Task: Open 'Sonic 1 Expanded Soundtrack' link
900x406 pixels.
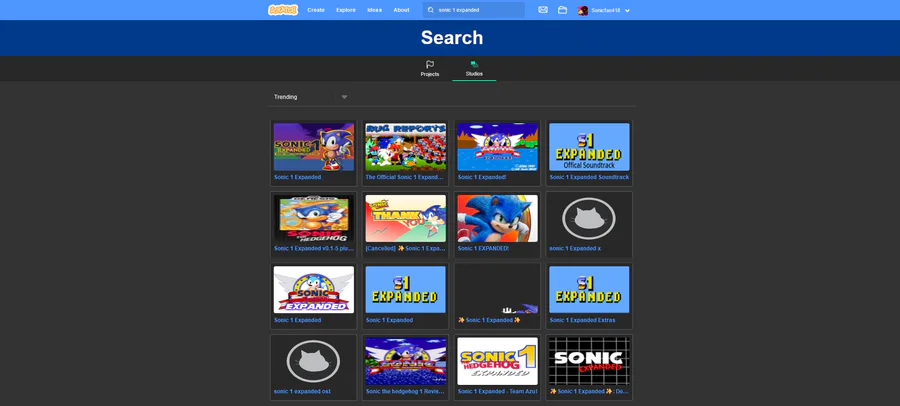Action: (x=589, y=177)
